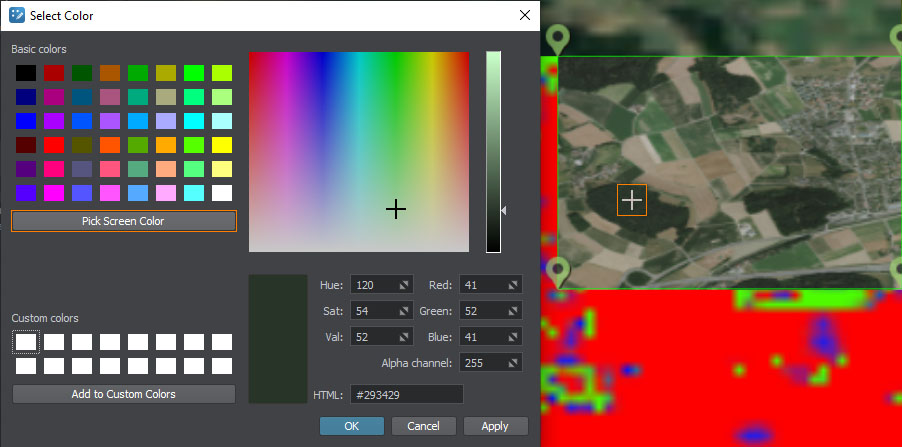
Task: Click the bottom-left green map pin marker
Action: [559, 270]
